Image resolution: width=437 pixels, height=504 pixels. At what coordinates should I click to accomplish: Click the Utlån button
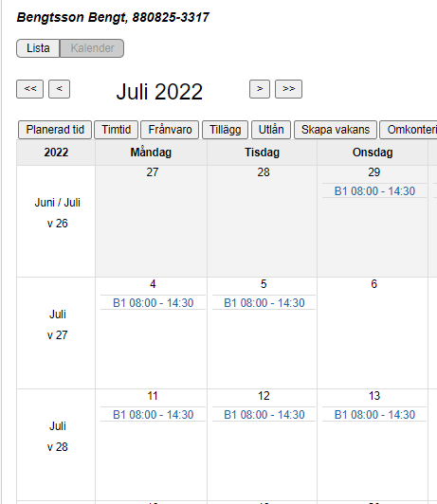(271, 130)
